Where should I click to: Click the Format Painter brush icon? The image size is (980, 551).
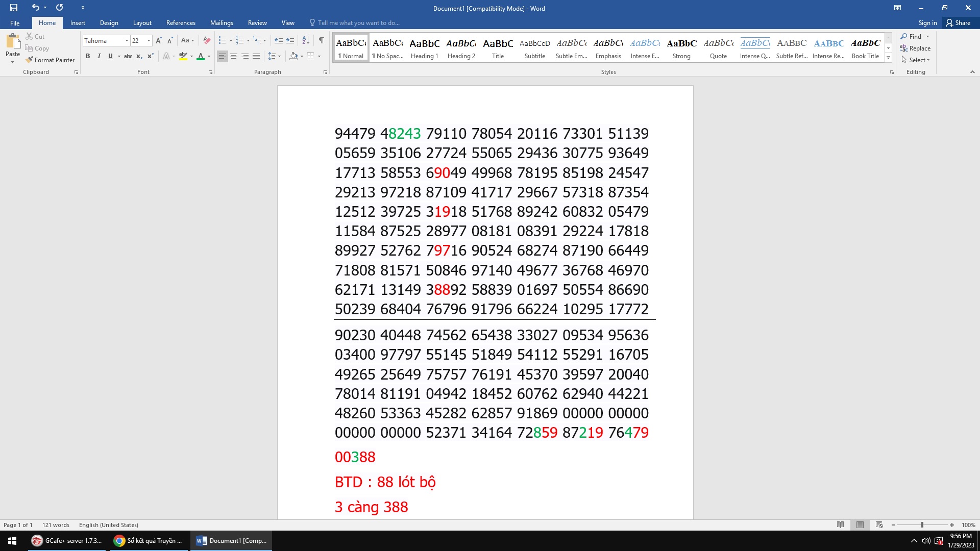coord(30,60)
